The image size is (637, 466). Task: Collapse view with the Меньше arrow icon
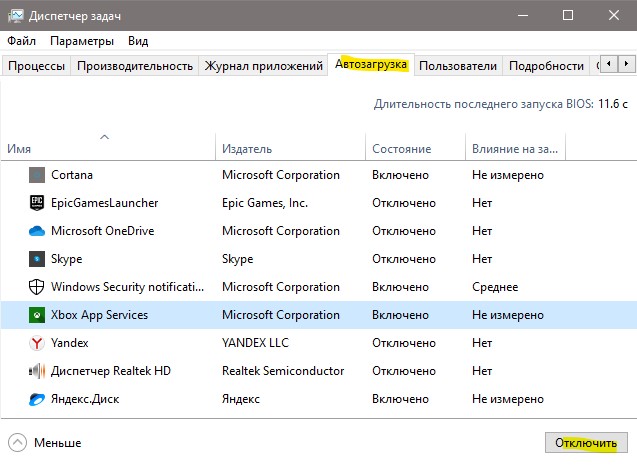[17, 443]
